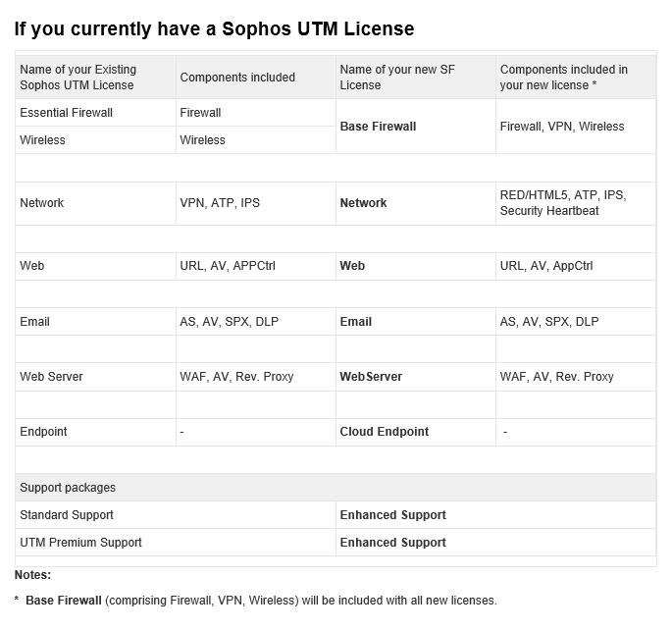This screenshot has height=631, width=672.
Task: Select the 'URL, AV, APPCtrl' components cell
Action: click(255, 266)
